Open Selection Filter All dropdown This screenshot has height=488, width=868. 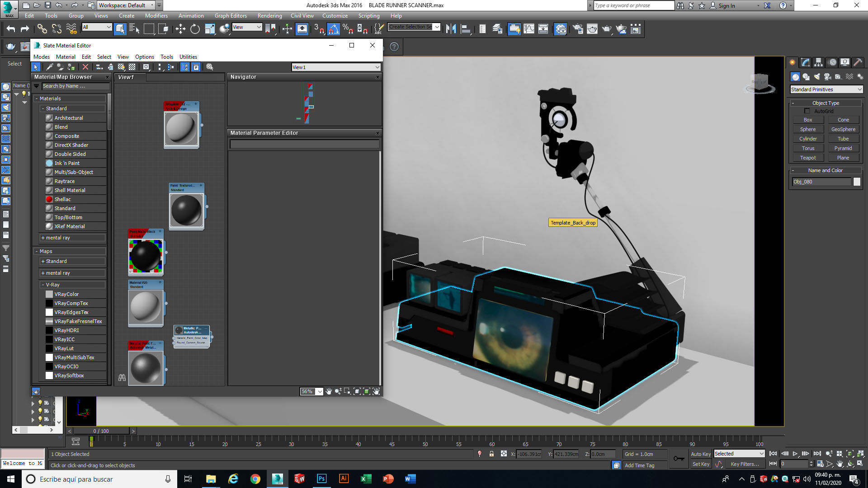point(97,27)
